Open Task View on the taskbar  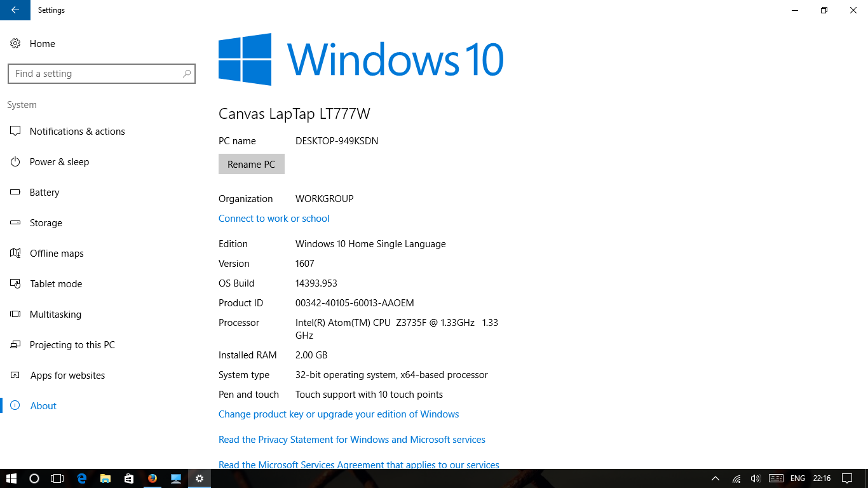(57, 478)
